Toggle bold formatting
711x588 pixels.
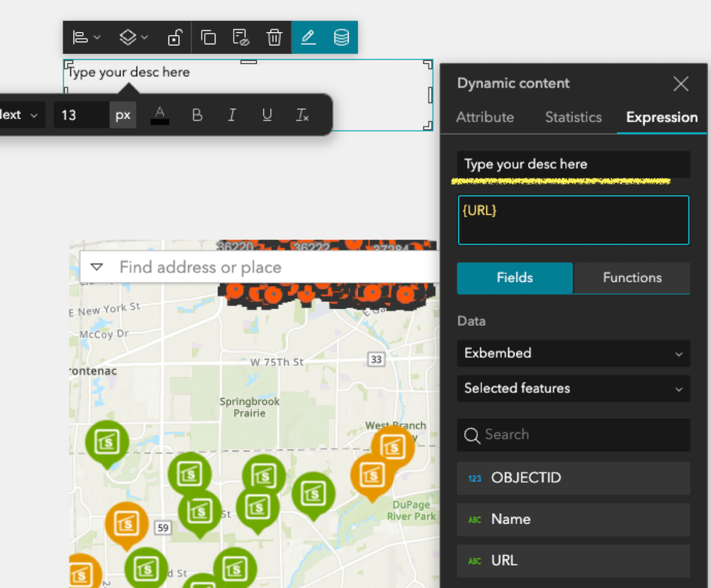197,115
